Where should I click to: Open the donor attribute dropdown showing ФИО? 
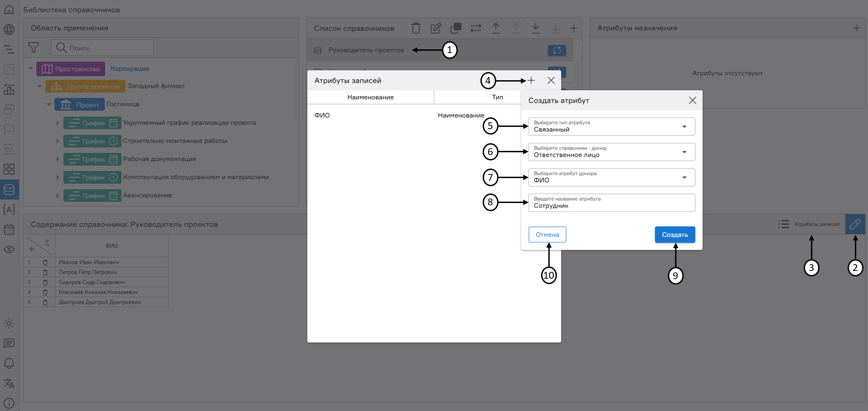point(611,177)
